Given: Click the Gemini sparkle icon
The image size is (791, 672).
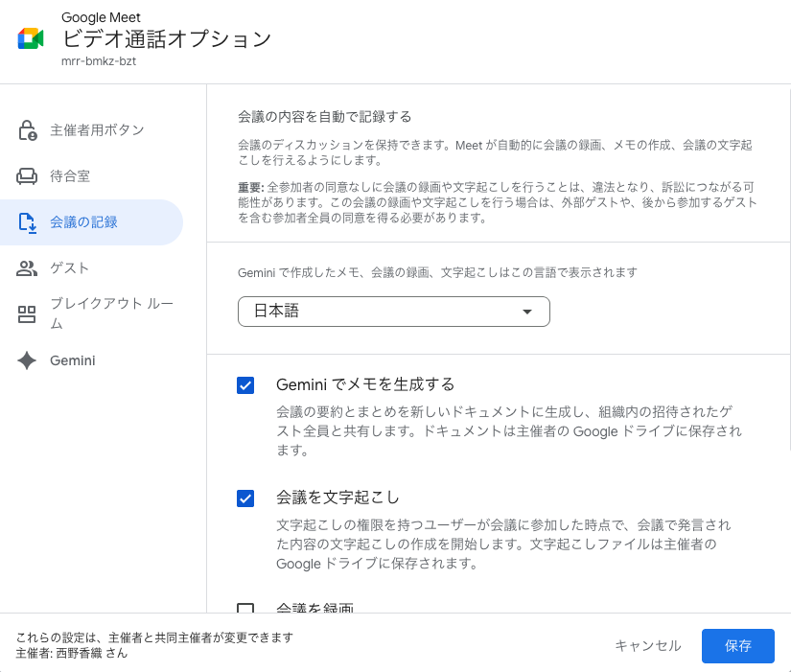Looking at the screenshot, I should 27,360.
